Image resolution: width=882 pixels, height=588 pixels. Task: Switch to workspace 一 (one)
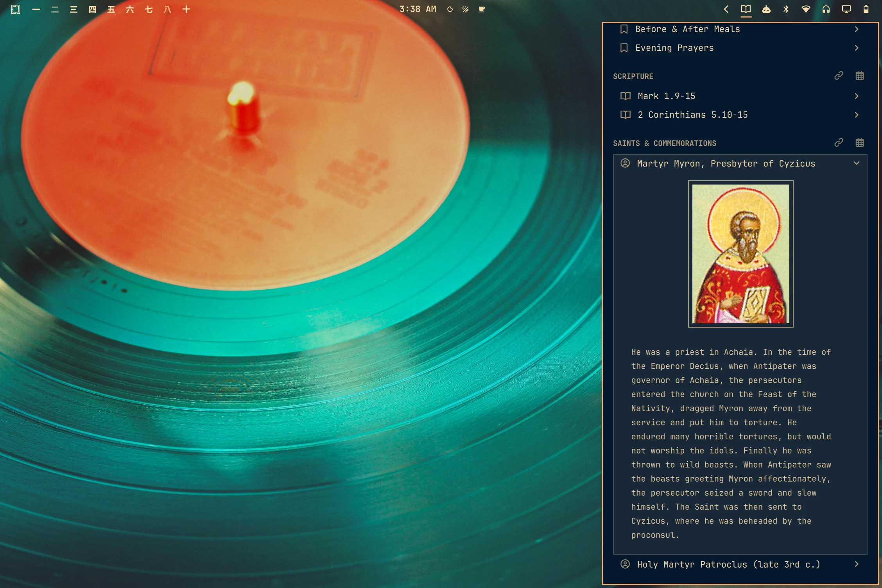36,9
